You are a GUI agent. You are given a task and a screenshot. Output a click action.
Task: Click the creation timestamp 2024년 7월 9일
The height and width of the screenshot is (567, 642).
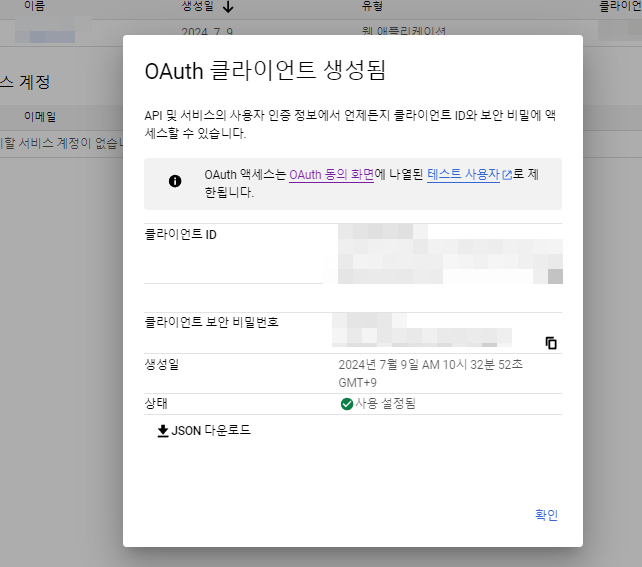pos(430,373)
